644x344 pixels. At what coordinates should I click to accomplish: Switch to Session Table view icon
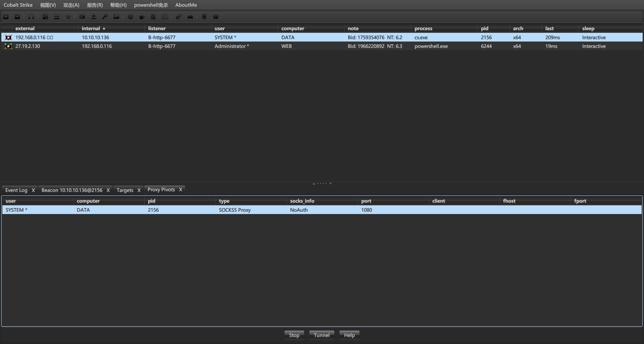[57, 17]
